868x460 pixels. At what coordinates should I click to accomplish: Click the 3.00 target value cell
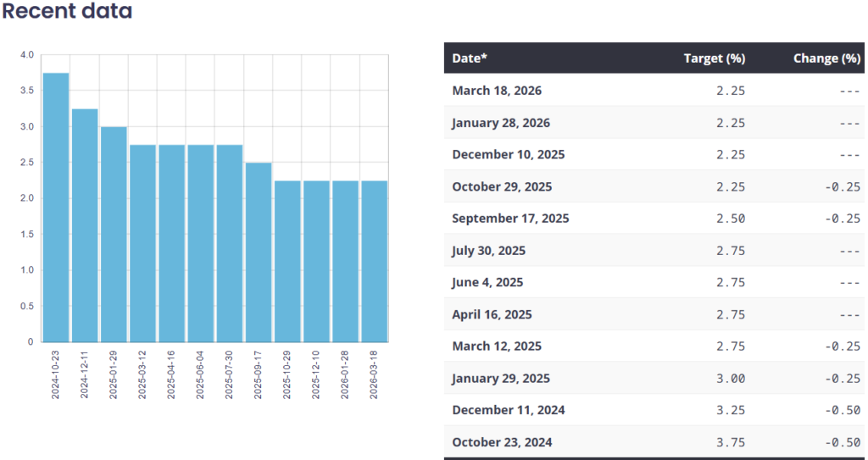(730, 379)
